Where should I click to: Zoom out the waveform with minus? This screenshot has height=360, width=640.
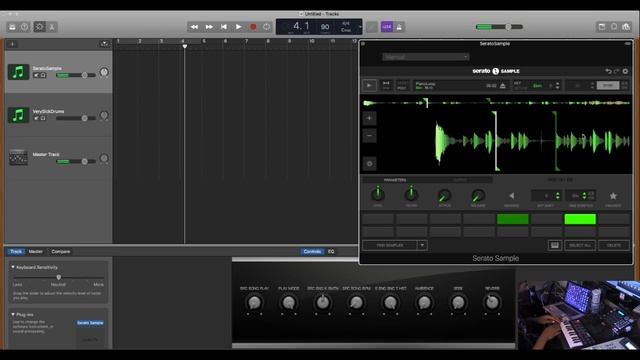369,136
